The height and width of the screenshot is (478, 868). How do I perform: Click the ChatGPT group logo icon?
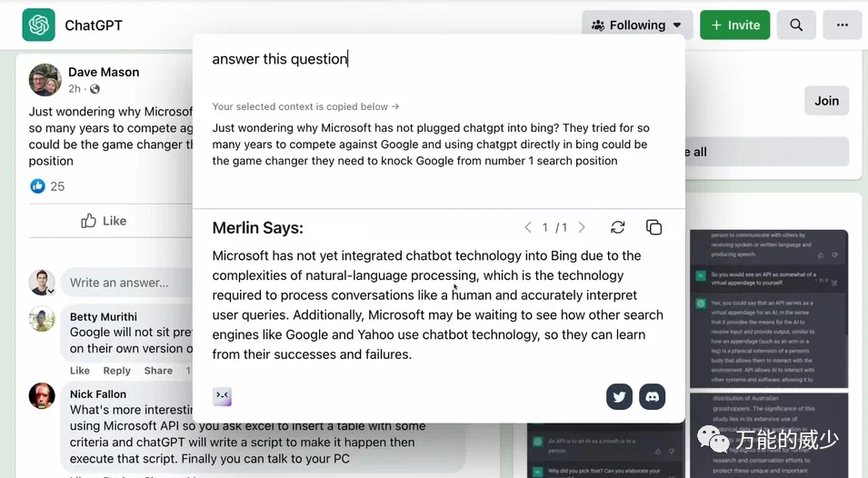click(38, 25)
